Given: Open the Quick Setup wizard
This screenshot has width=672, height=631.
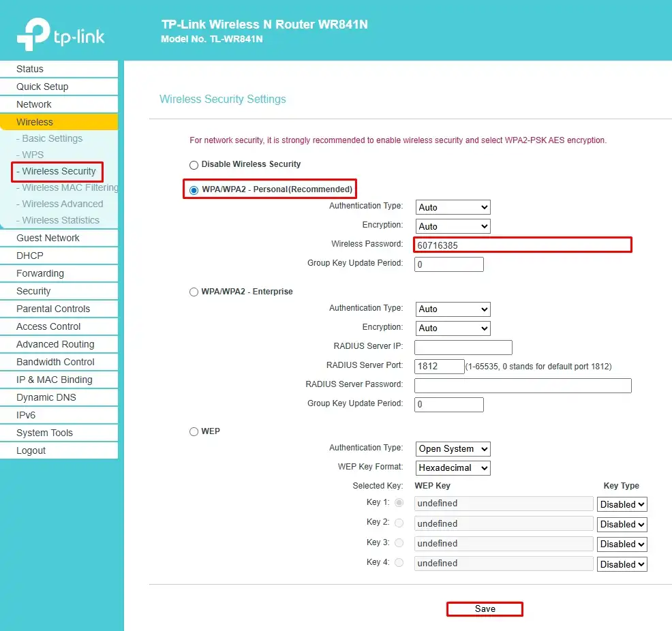Looking at the screenshot, I should tap(42, 87).
